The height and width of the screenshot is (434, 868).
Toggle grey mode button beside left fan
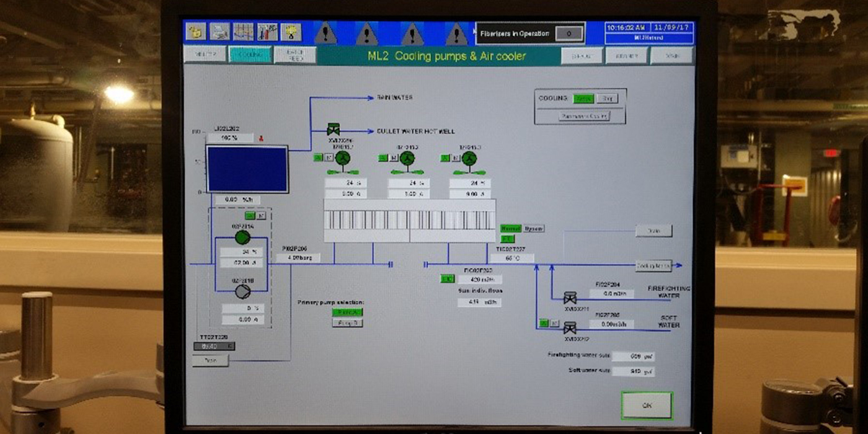coord(329,158)
